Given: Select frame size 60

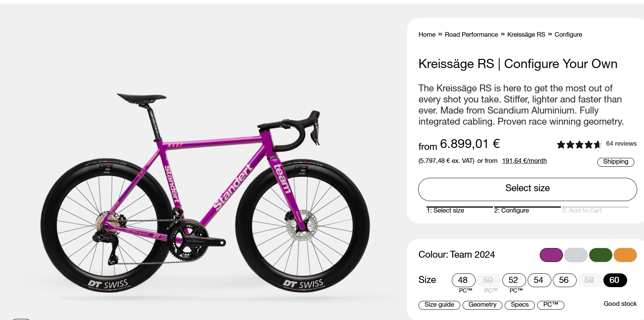Looking at the screenshot, I should click(615, 280).
